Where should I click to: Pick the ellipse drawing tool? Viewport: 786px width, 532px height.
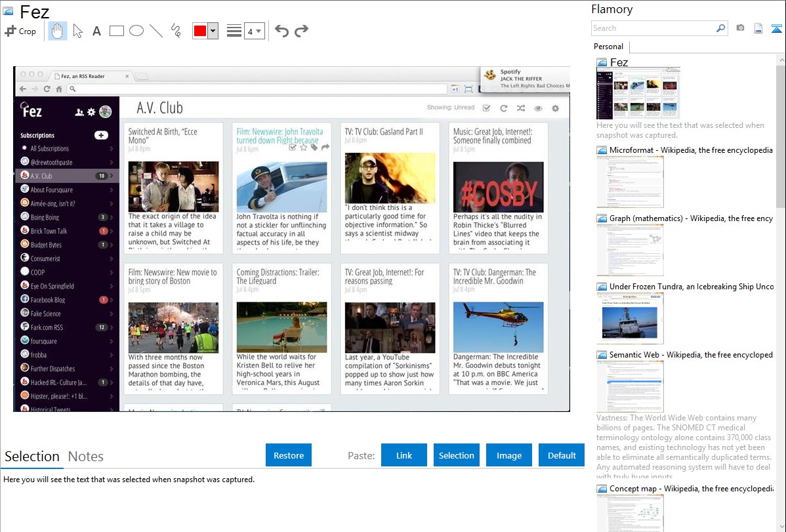tap(136, 31)
